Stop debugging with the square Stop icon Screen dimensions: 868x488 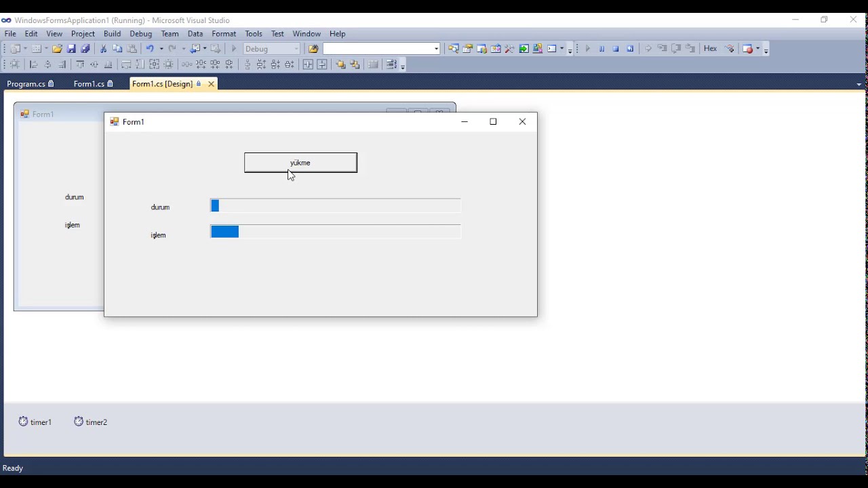click(x=616, y=49)
